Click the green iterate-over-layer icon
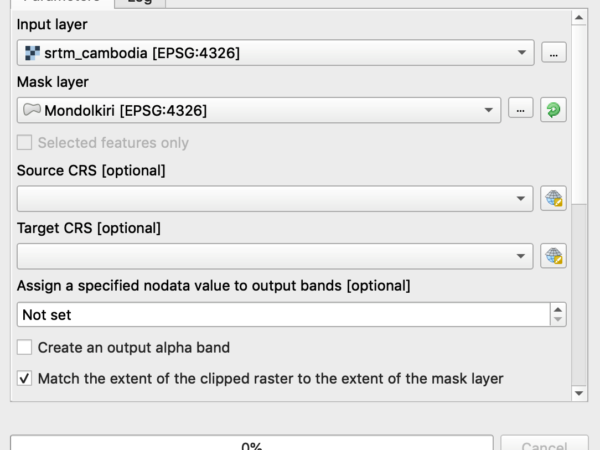This screenshot has height=450, width=600. [x=553, y=110]
